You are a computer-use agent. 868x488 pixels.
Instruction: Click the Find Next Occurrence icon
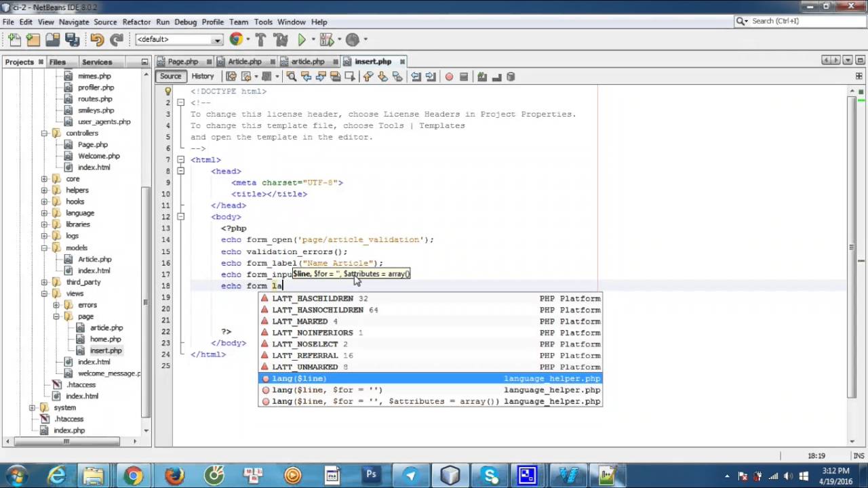[321, 77]
